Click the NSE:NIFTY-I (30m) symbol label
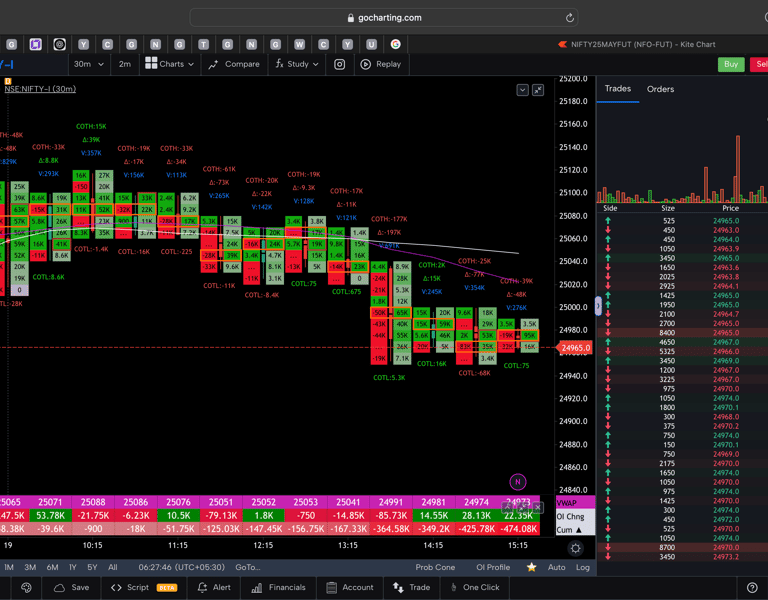 40,89
